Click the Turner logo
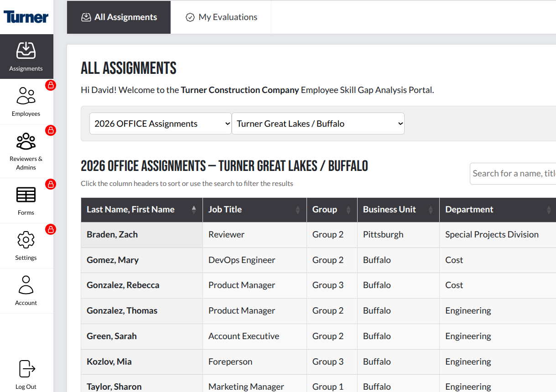 click(26, 17)
